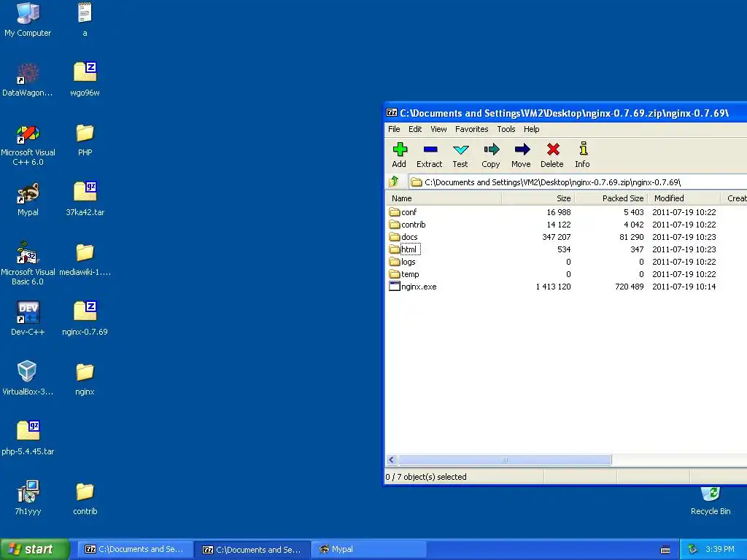747x560 pixels.
Task: Select the Mypal desktop shortcut
Action: tap(28, 200)
